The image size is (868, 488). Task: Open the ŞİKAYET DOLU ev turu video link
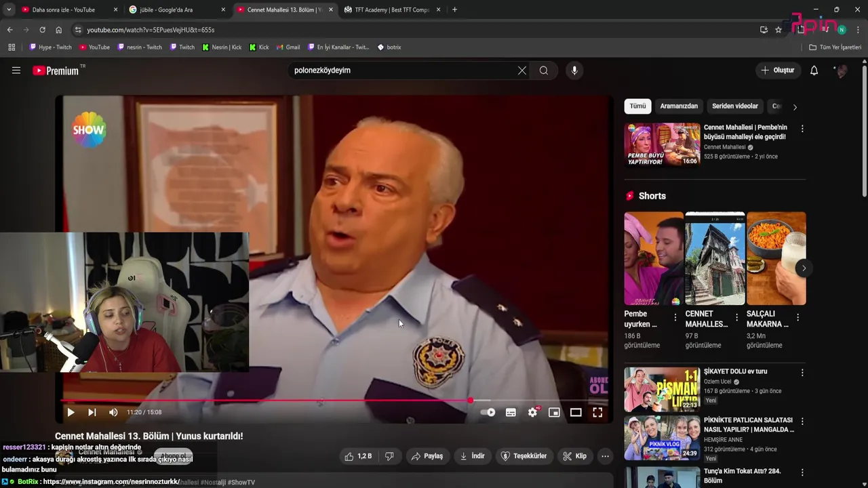[x=735, y=371]
